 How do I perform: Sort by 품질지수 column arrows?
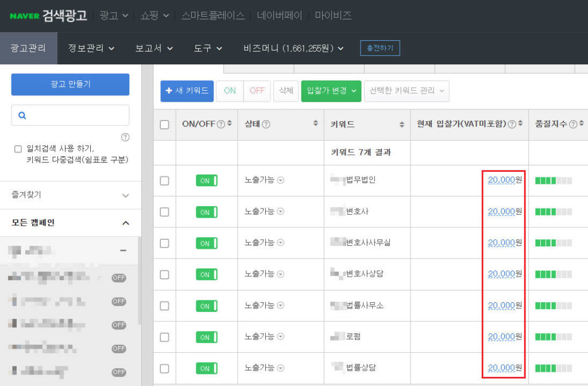point(582,123)
